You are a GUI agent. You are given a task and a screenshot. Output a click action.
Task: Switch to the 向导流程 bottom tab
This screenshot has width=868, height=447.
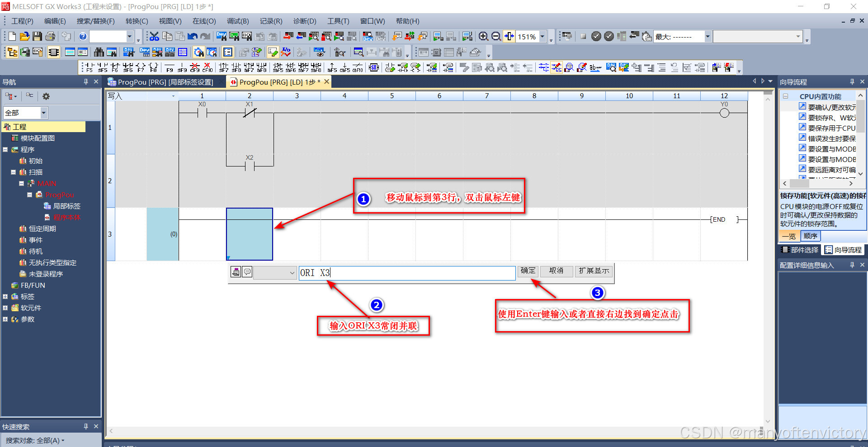(x=843, y=250)
